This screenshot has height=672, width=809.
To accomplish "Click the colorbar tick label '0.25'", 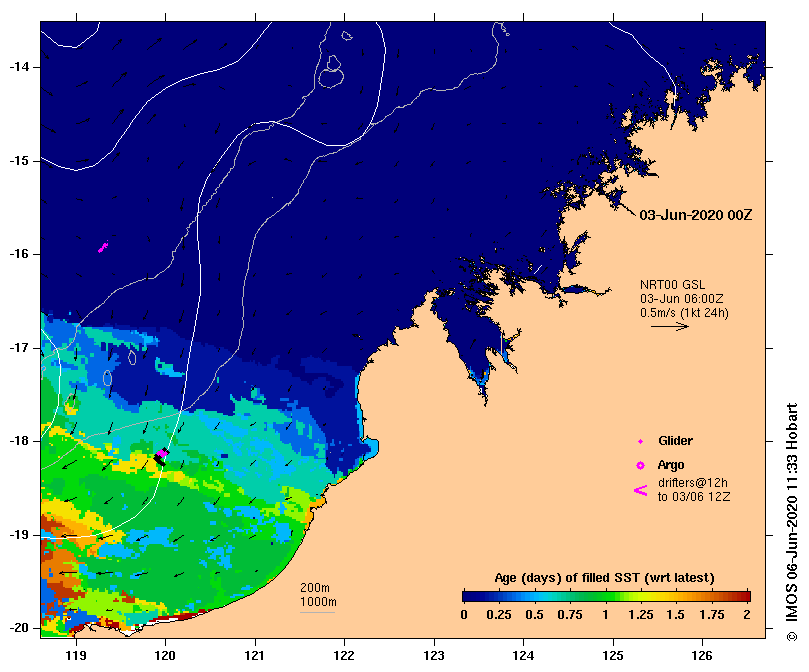I will 499,615.
